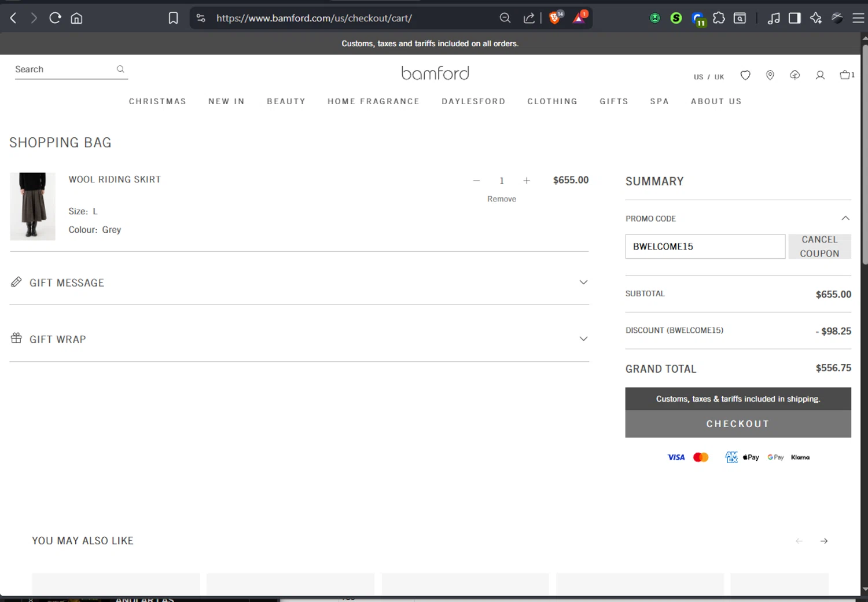Viewport: 868px width, 602px height.
Task: Click the quantity value 1
Action: (x=502, y=181)
